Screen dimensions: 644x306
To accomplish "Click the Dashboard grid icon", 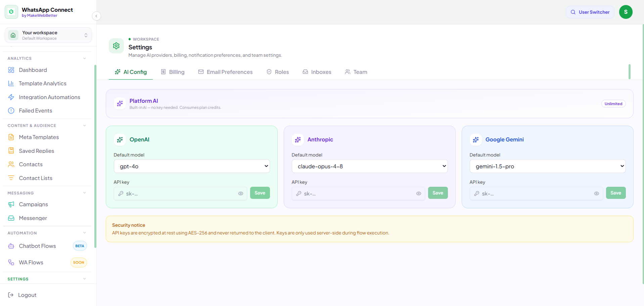I will 11,70.
